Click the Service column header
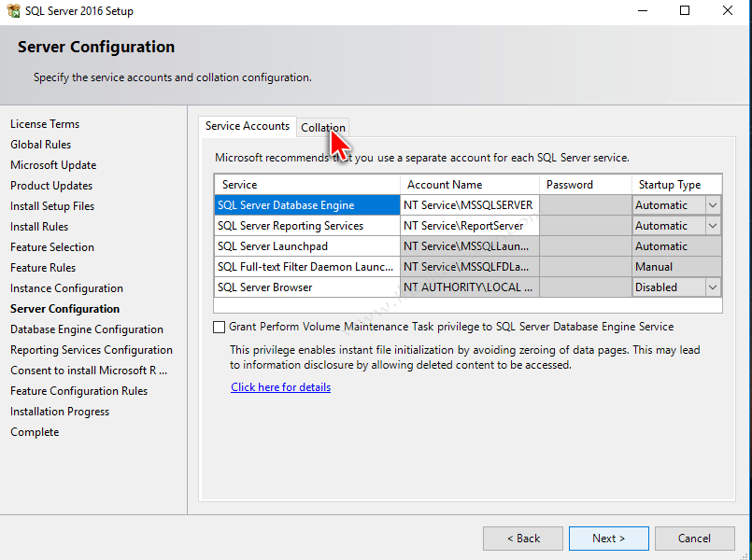The image size is (752, 560). (307, 185)
